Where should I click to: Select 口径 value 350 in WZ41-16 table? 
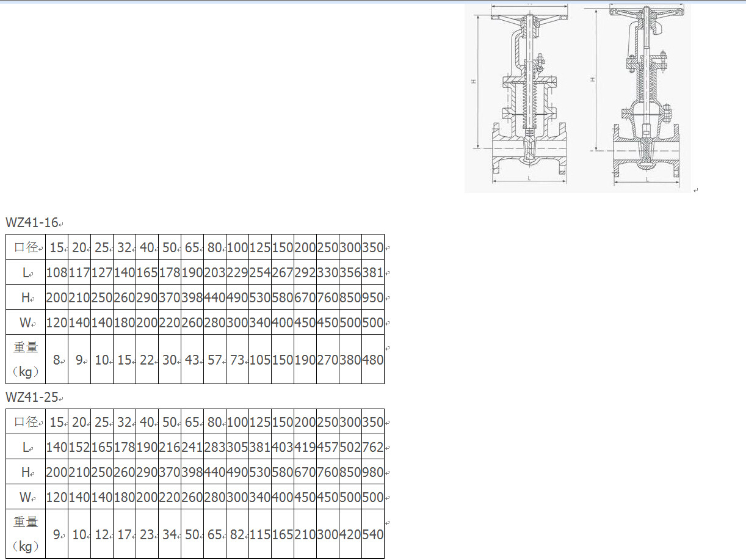(373, 247)
